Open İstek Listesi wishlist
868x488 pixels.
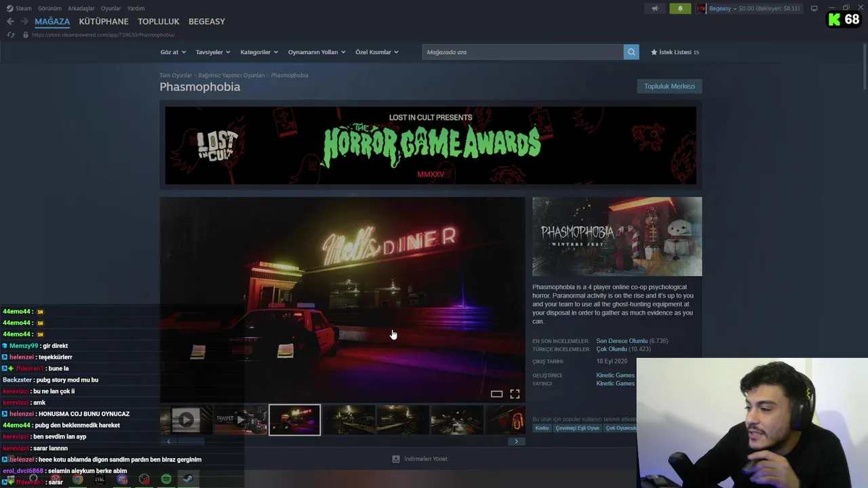675,52
